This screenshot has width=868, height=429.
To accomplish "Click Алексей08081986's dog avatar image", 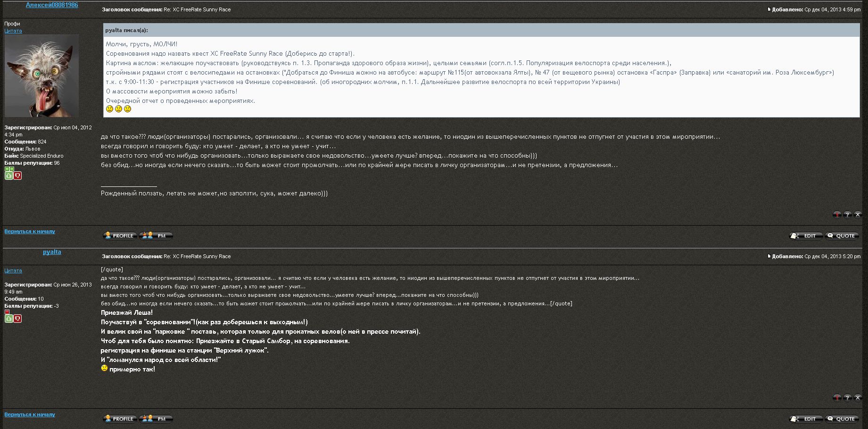I will 41,76.
